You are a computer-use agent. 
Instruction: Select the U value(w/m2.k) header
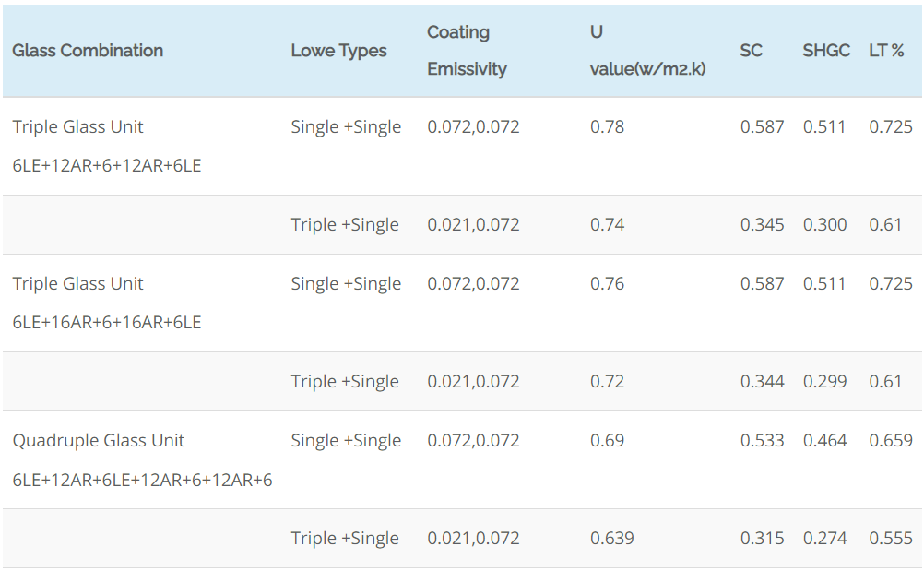pos(647,51)
